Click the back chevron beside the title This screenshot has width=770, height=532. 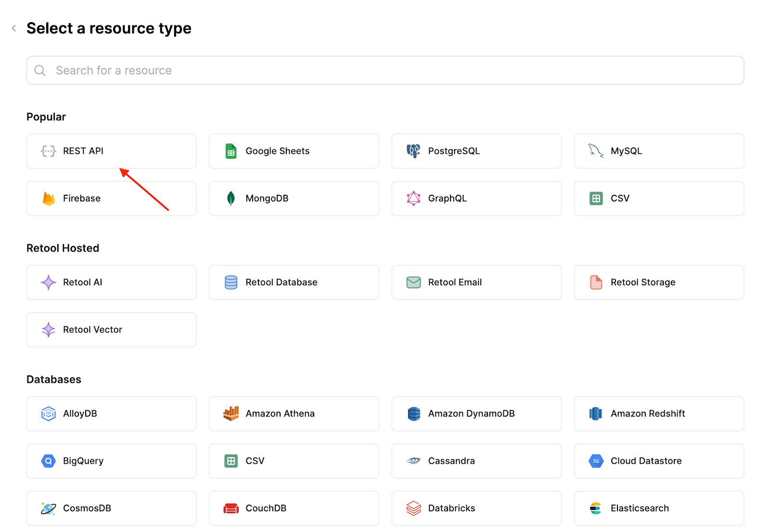13,28
